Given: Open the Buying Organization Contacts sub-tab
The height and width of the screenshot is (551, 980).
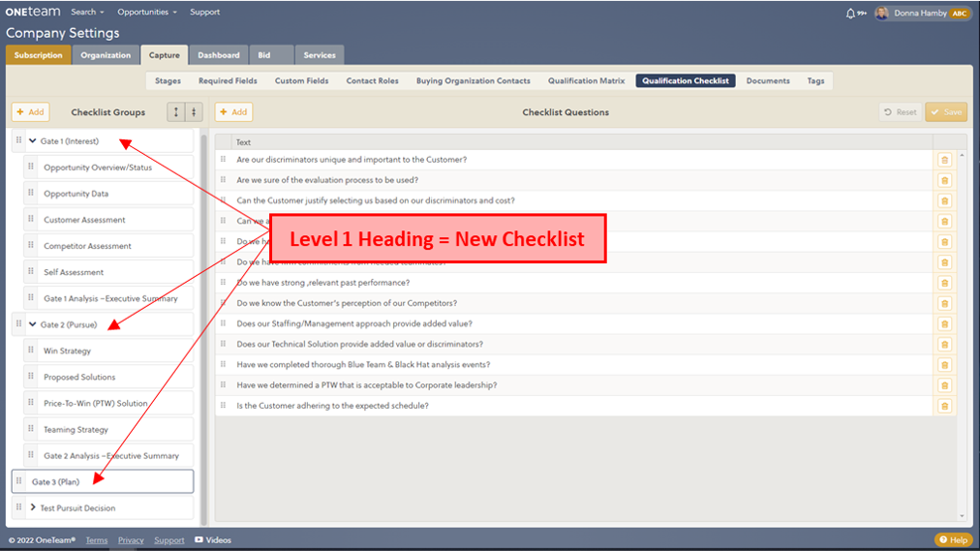Looking at the screenshot, I should (474, 80).
